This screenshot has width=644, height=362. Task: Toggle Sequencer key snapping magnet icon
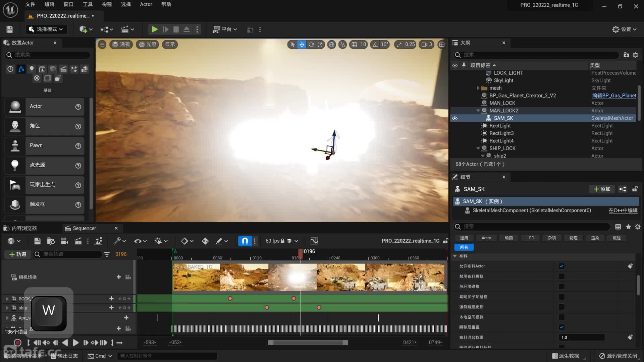coord(245,241)
